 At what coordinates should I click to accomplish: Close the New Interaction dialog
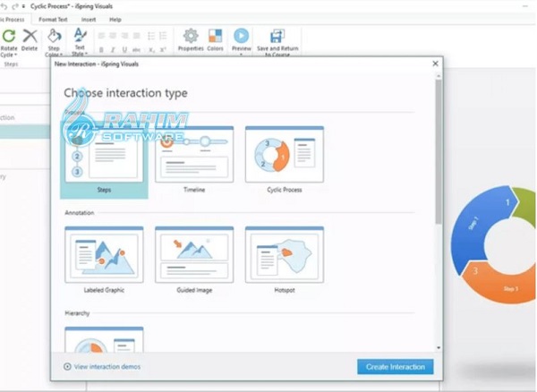coord(435,64)
